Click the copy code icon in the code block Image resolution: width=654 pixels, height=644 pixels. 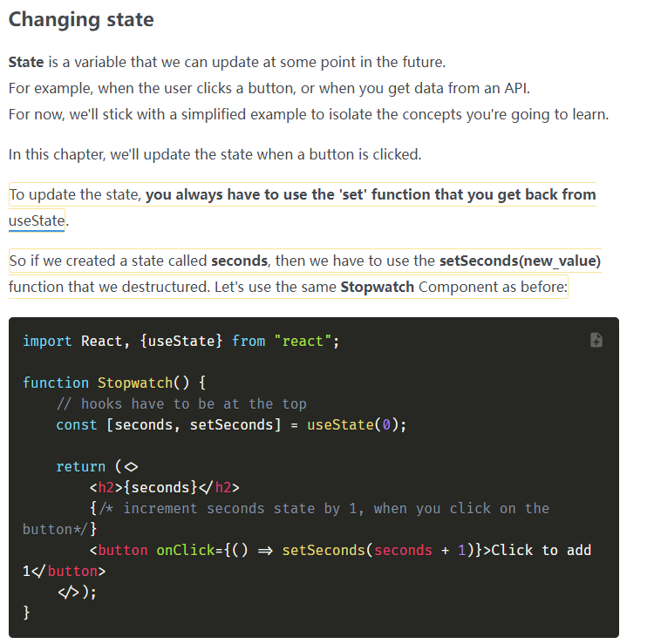pos(596,340)
